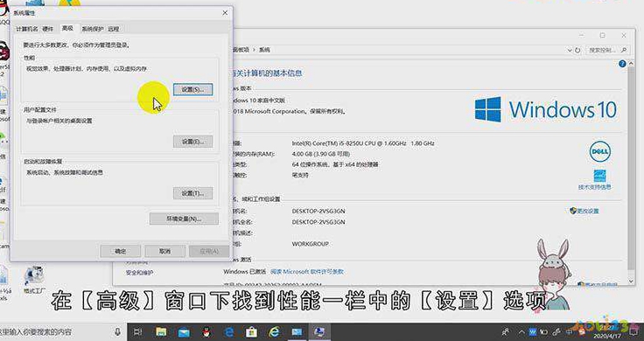Select the 高级 tab
This screenshot has width=644, height=341.
click(x=67, y=28)
